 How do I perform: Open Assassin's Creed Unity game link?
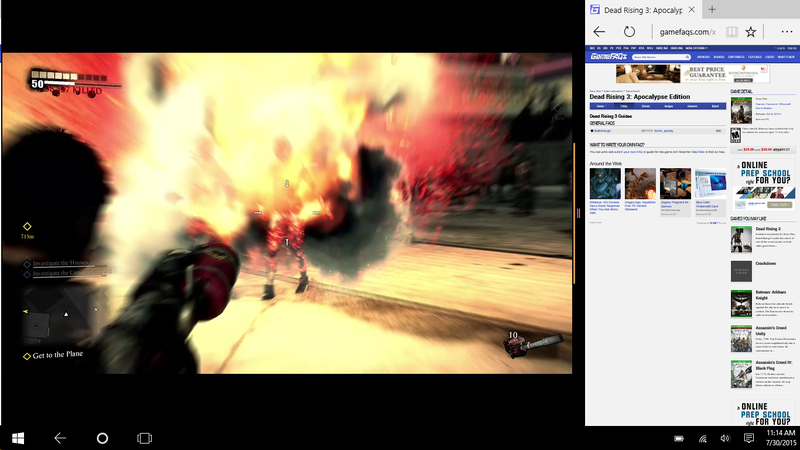[x=771, y=331]
